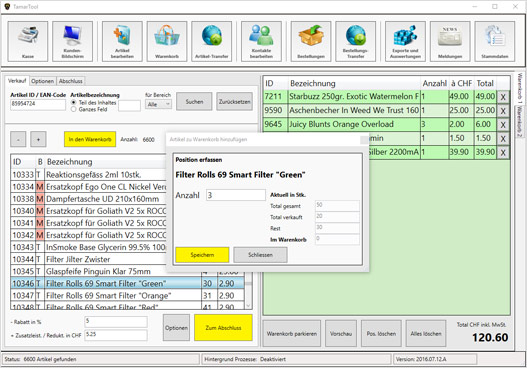
Task: Open the Kunden-Bildschirm toolbar icon
Action: pyautogui.click(x=72, y=41)
